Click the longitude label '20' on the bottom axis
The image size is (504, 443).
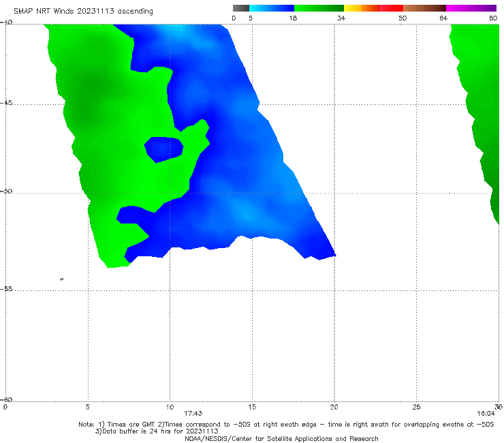(x=334, y=408)
